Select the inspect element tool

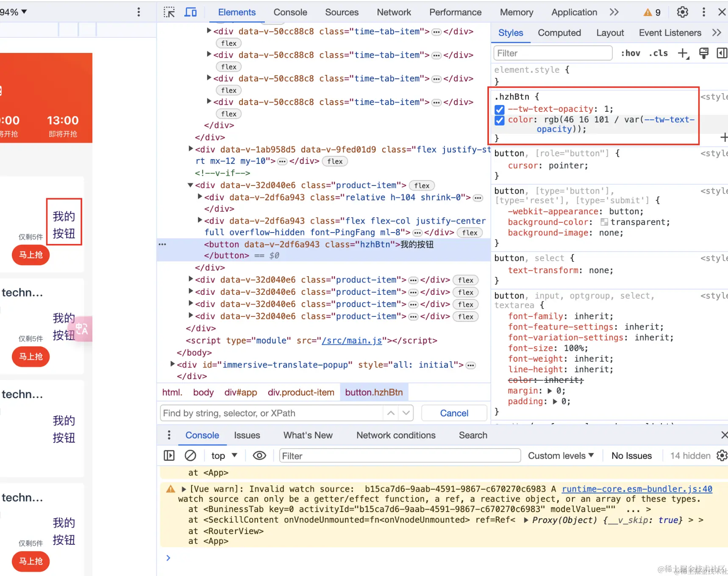tap(169, 12)
